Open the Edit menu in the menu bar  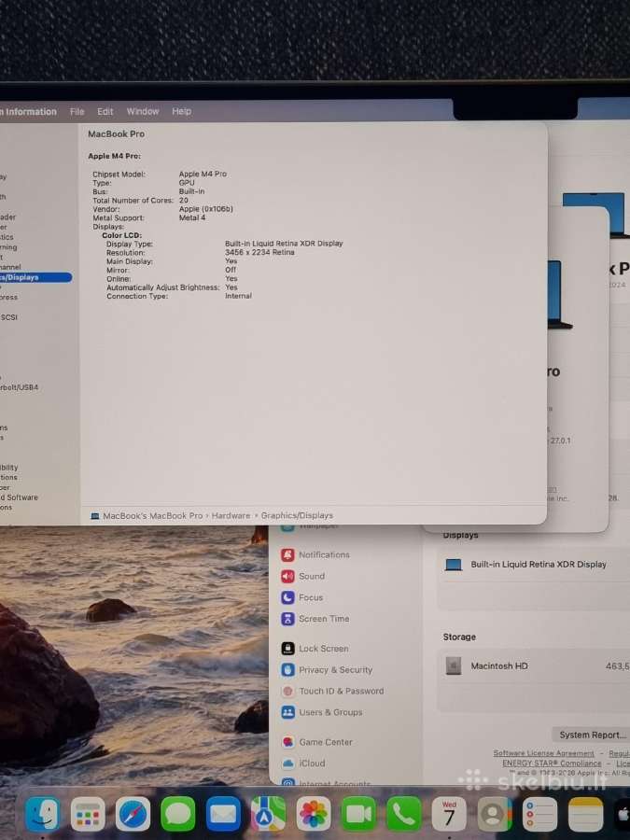(x=105, y=111)
